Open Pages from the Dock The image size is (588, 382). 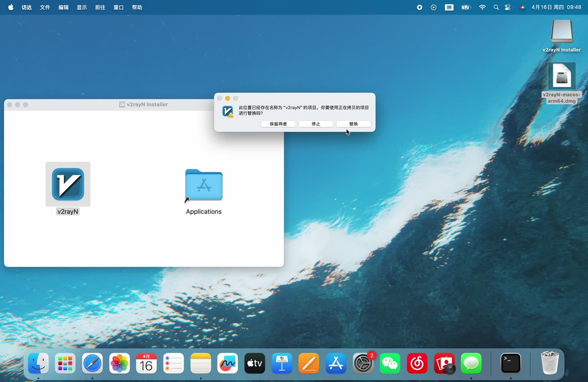point(309,363)
